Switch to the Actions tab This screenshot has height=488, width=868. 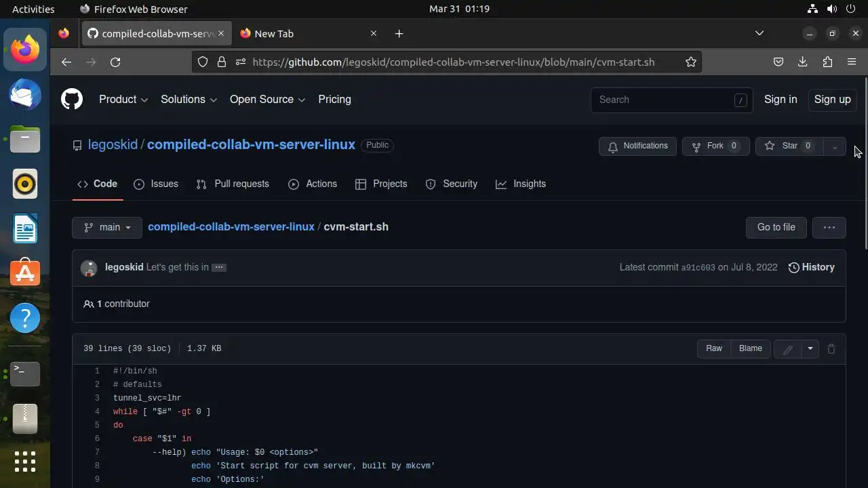pos(313,184)
